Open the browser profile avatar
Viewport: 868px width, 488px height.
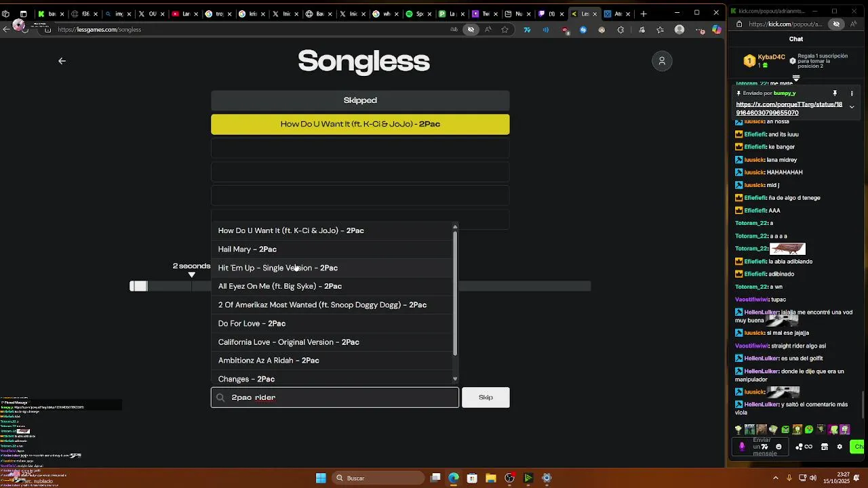click(x=679, y=30)
